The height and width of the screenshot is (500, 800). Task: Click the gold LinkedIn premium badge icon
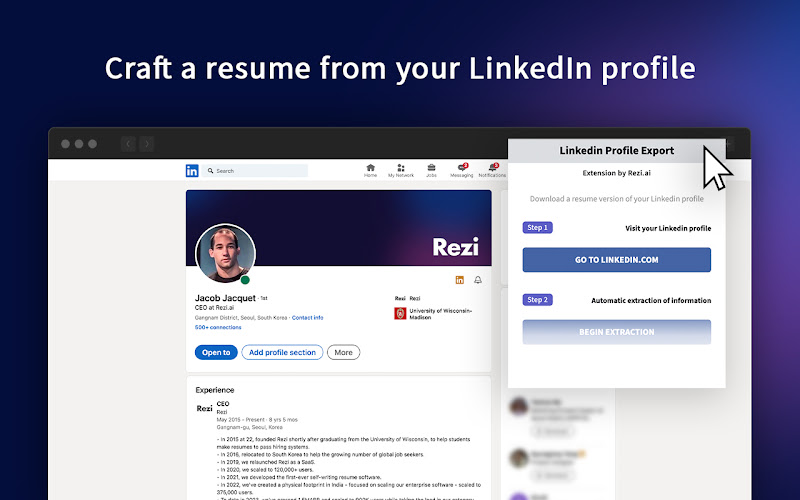(x=460, y=280)
